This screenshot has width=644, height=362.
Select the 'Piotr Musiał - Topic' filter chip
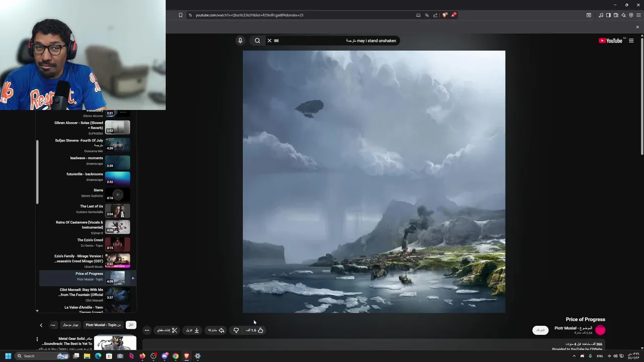103,325
